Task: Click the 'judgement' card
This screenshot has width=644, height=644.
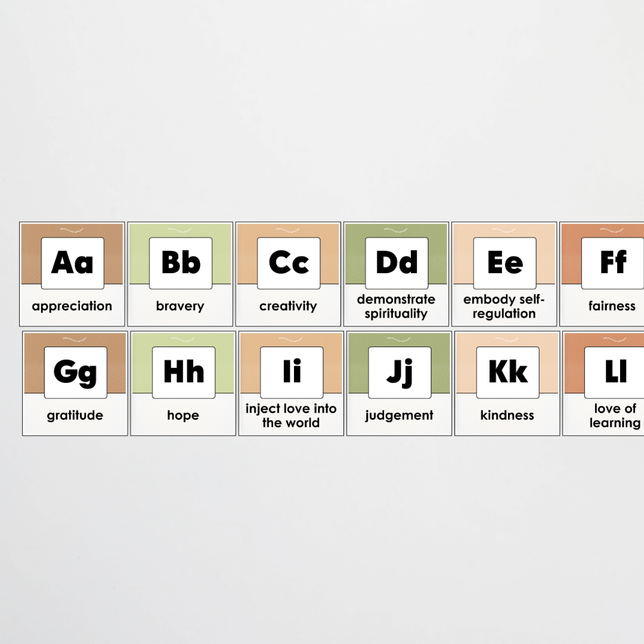Action: 398,416
